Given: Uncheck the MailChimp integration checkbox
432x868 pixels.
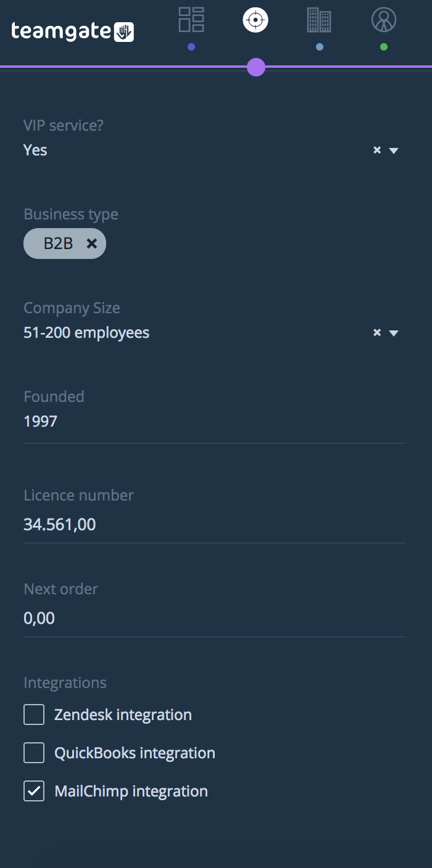Looking at the screenshot, I should point(34,791).
